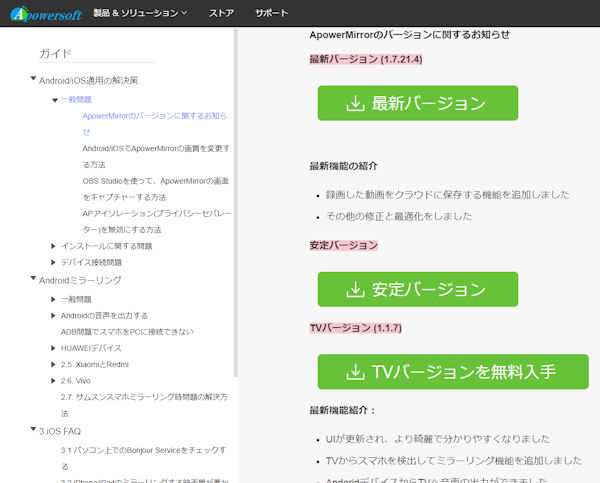This screenshot has width=600, height=483.
Task: Click the 最新機能の紹介 heading
Action: pos(343,166)
